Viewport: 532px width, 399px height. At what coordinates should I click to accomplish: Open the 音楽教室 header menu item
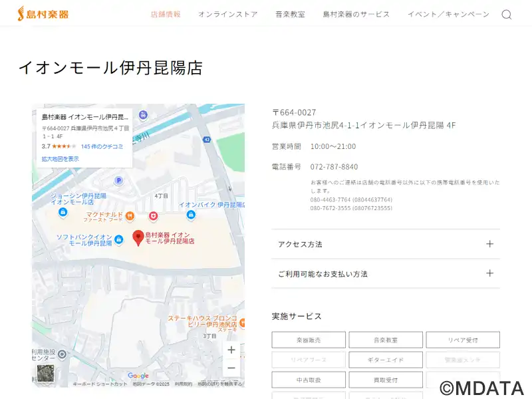coord(290,14)
